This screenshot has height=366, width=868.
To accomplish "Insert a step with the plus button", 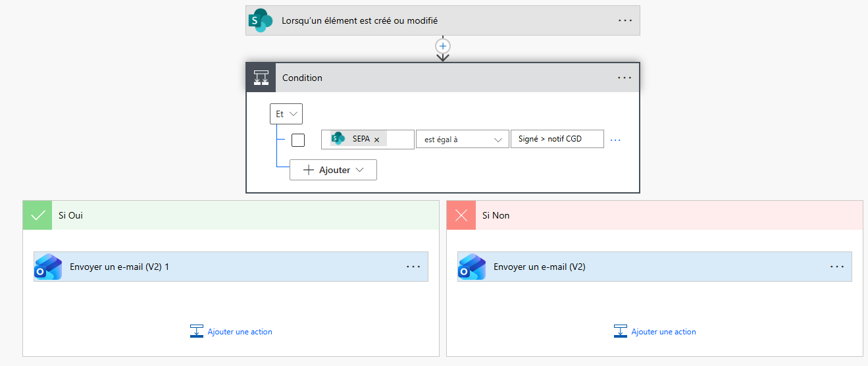I will 443,46.
